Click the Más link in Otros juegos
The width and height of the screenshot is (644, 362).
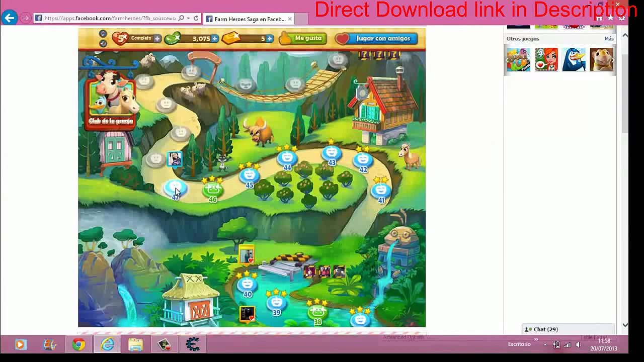point(609,39)
